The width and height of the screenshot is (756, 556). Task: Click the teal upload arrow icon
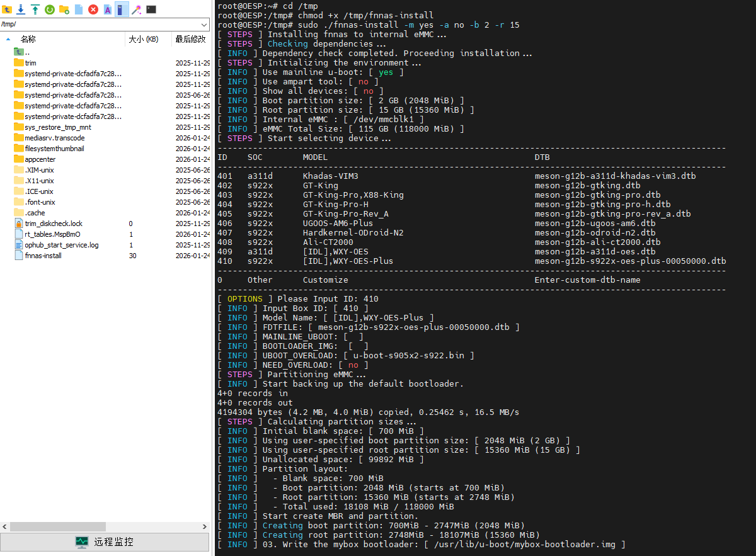[35, 9]
